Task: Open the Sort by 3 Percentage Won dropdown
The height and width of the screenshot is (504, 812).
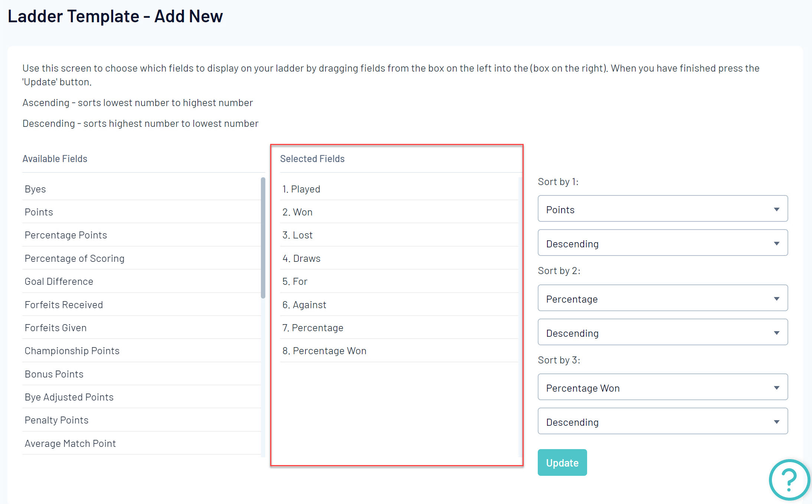Action: coord(662,387)
